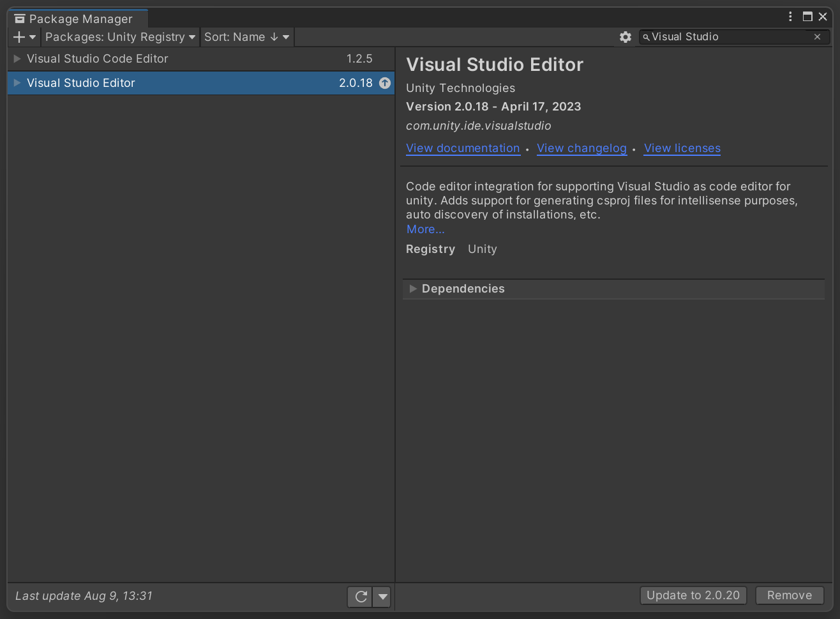Click Last update Aug 9, 13:31 status
Screen dimensions: 840x619
84,596
